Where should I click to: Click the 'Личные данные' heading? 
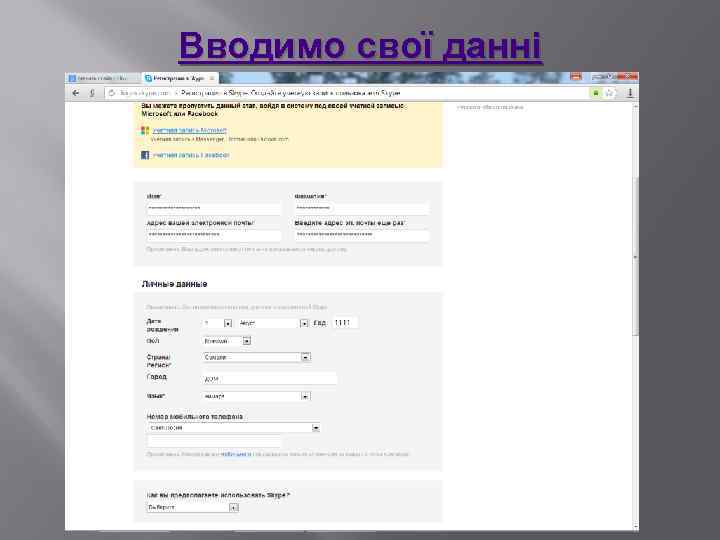[174, 284]
